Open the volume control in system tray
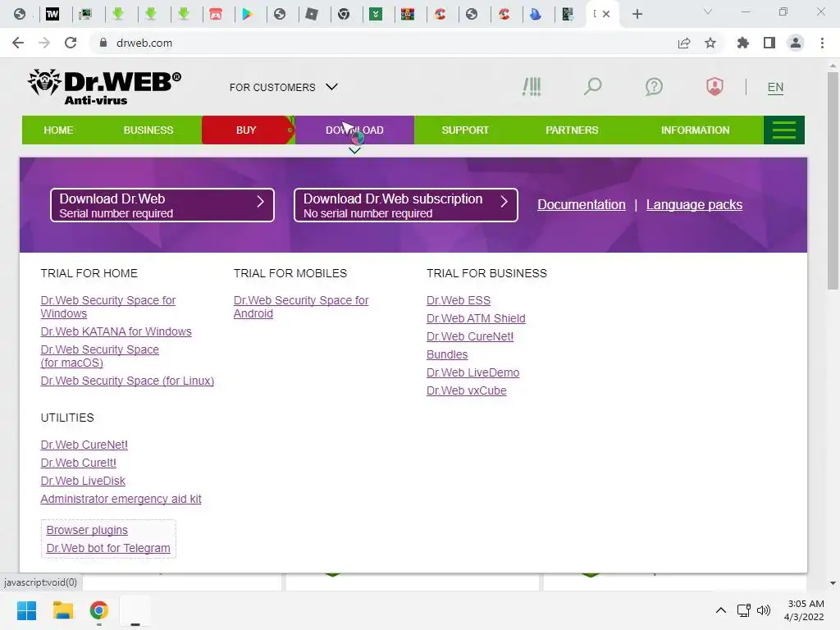This screenshot has height=630, width=840. (x=764, y=610)
